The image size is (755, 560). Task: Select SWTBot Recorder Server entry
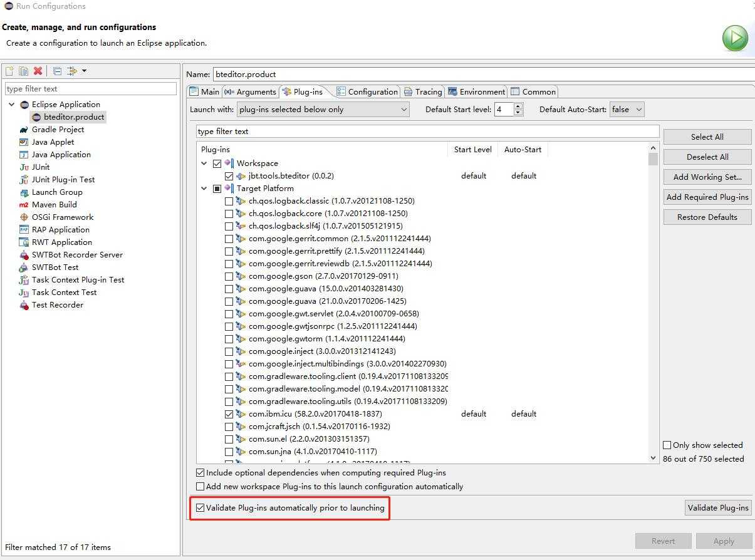tap(77, 255)
